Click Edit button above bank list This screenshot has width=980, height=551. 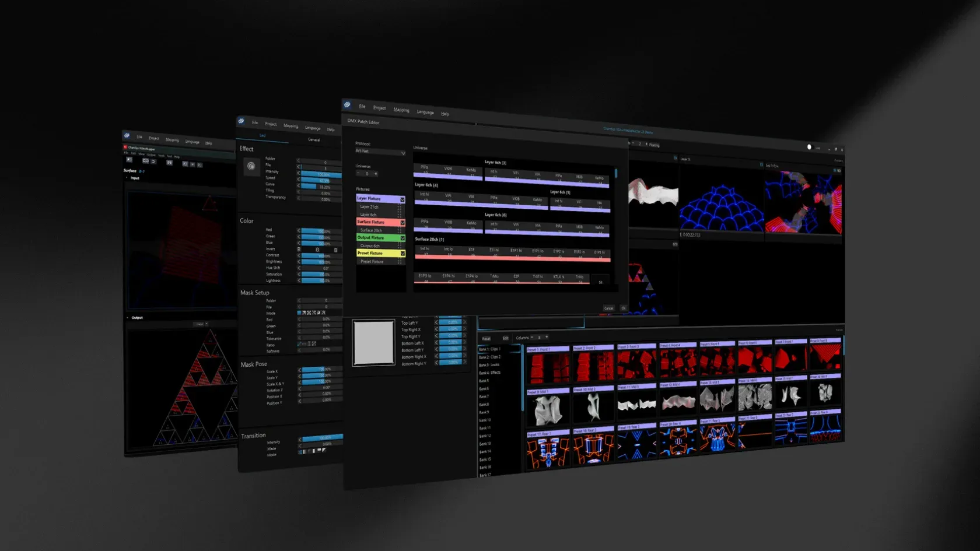505,338
